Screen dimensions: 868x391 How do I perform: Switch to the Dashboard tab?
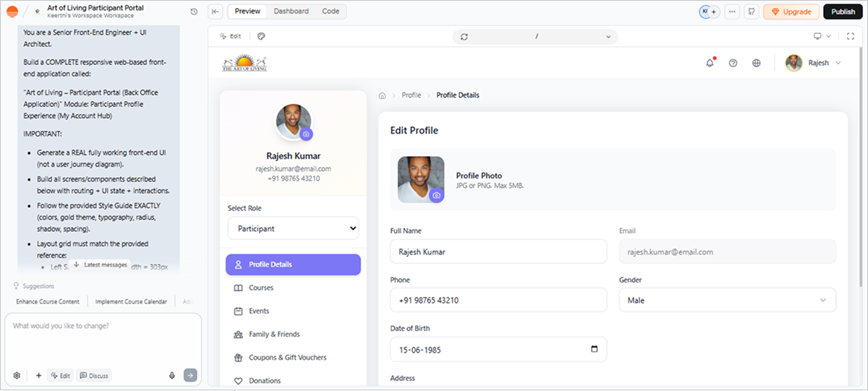coord(291,12)
